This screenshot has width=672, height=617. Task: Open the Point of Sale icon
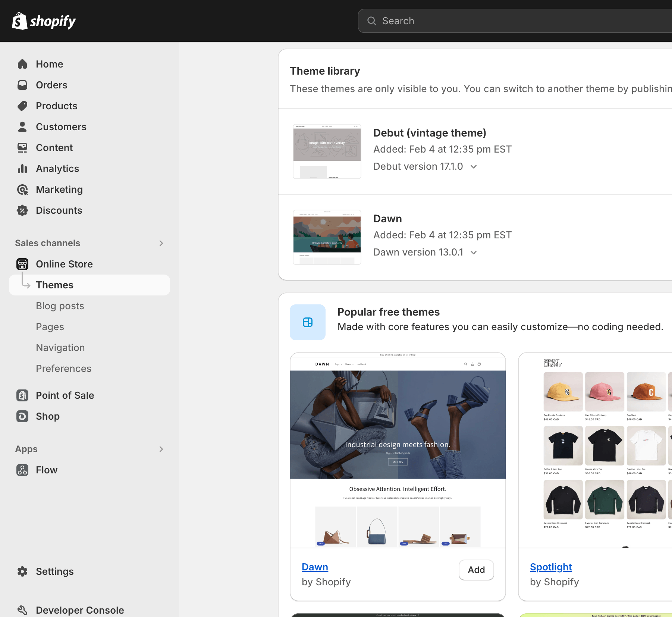22,395
